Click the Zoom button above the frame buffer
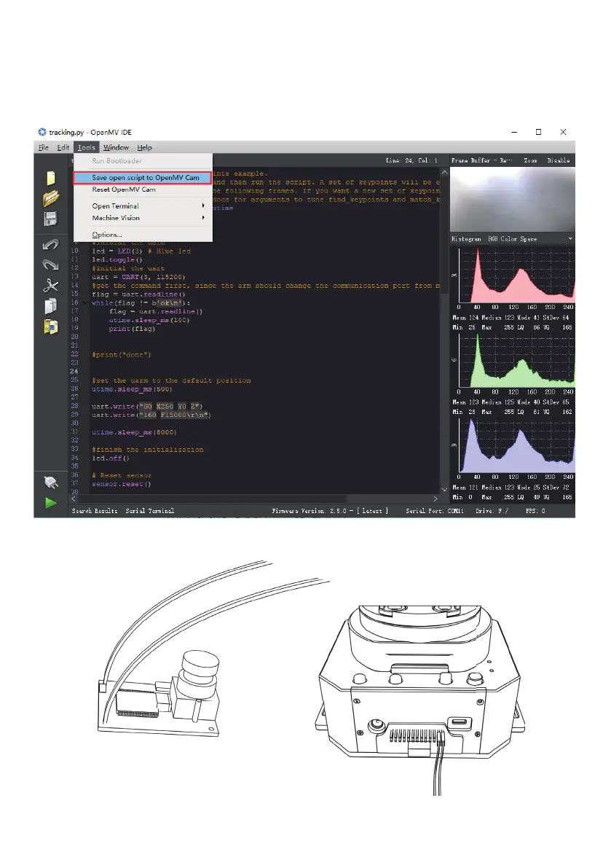Image resolution: width=611 pixels, height=868 pixels. (530, 160)
